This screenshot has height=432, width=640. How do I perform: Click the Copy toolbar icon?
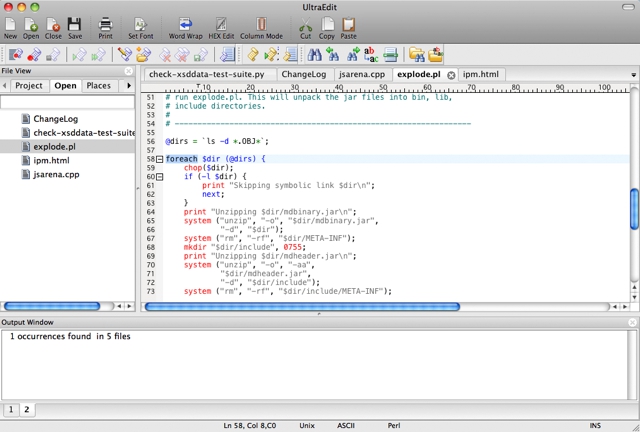(327, 24)
